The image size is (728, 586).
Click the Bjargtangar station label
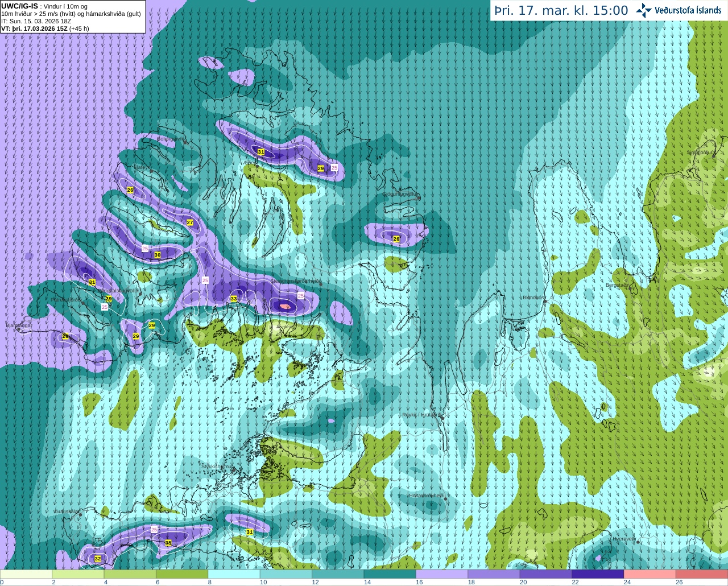point(19,325)
